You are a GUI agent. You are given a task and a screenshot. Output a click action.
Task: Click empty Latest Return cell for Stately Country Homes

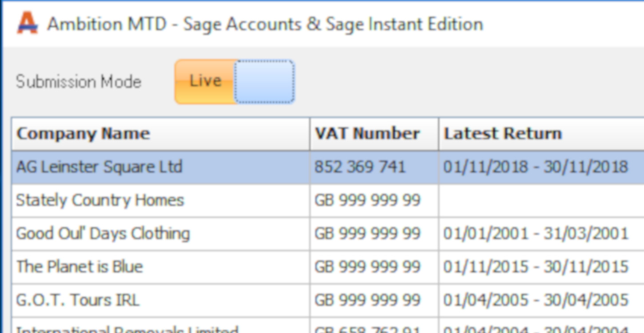[x=536, y=200]
